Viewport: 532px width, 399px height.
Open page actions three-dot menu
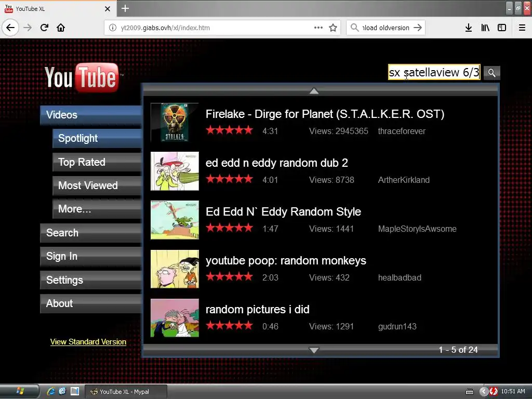pos(318,28)
